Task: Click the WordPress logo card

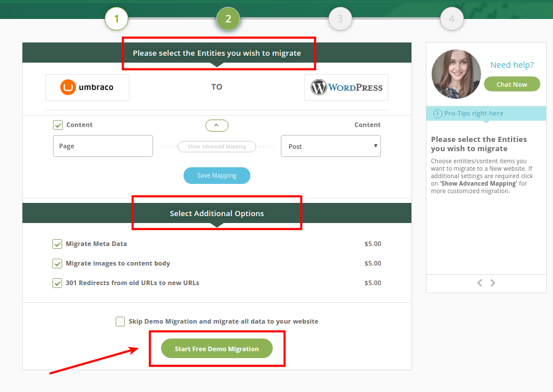Action: (346, 87)
